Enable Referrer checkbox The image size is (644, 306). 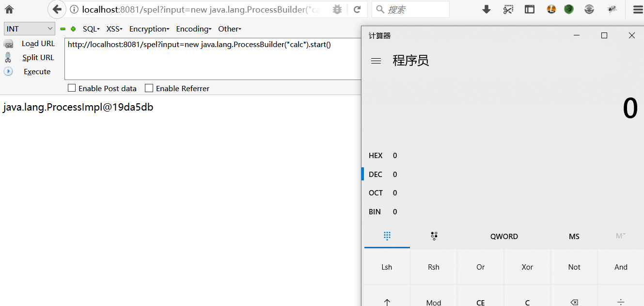[x=149, y=88]
